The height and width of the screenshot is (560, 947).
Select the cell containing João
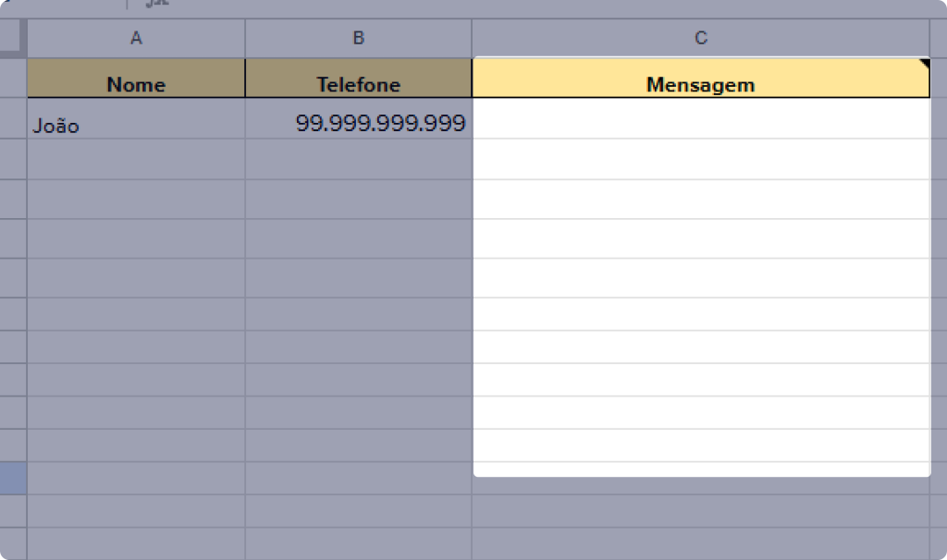click(x=136, y=120)
